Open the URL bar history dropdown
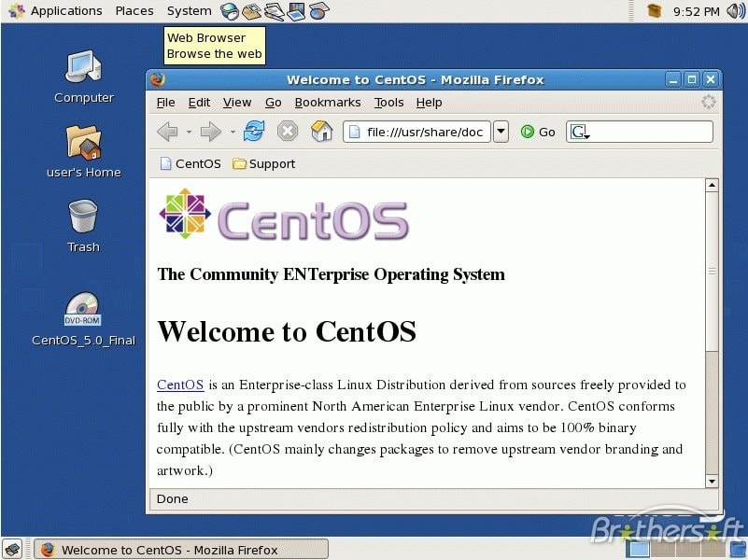Screen dimensions: 748x560 (501, 132)
